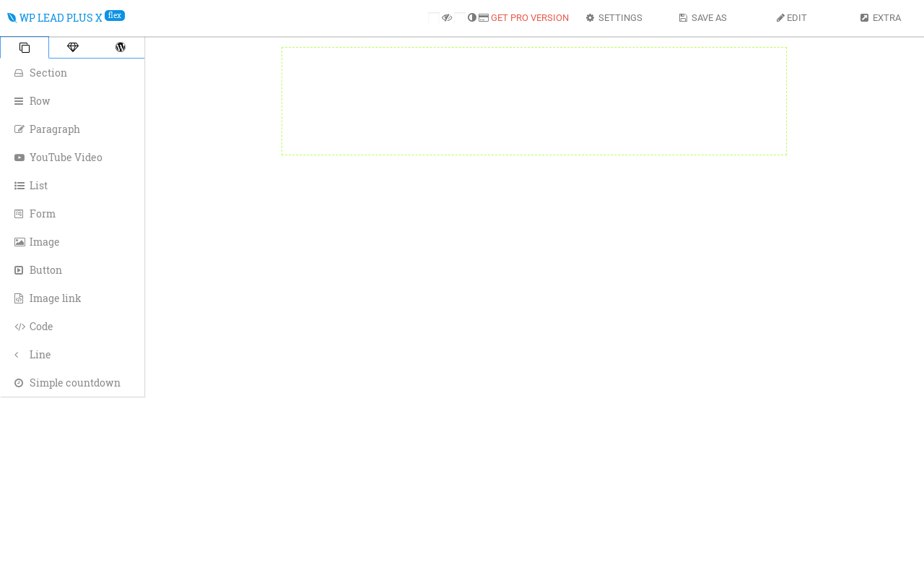The image size is (924, 578).
Task: Toggle the half-circle contrast icon
Action: [472, 17]
